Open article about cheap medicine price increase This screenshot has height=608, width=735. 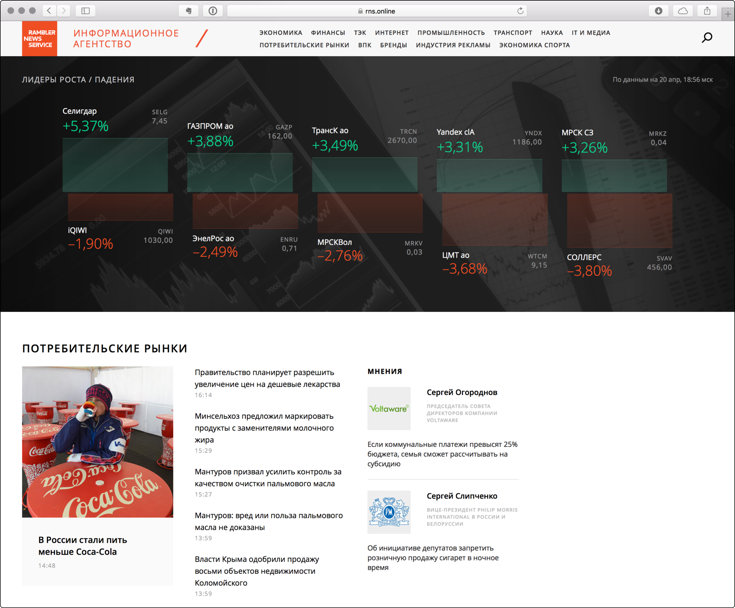tap(267, 378)
